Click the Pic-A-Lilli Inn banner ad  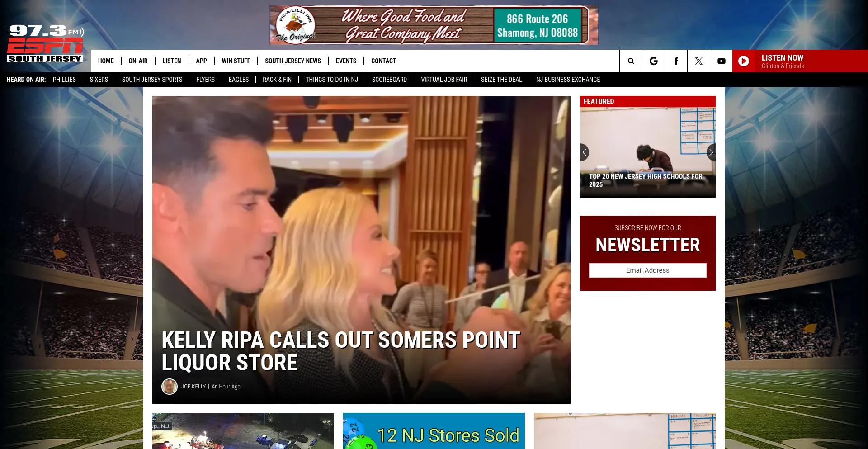point(434,25)
